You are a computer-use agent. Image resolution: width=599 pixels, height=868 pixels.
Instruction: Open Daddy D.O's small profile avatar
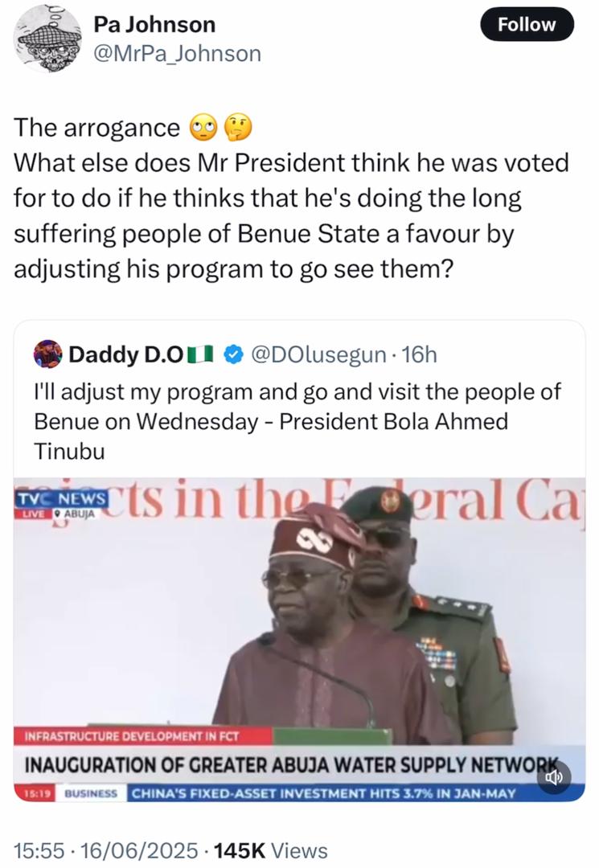48,354
